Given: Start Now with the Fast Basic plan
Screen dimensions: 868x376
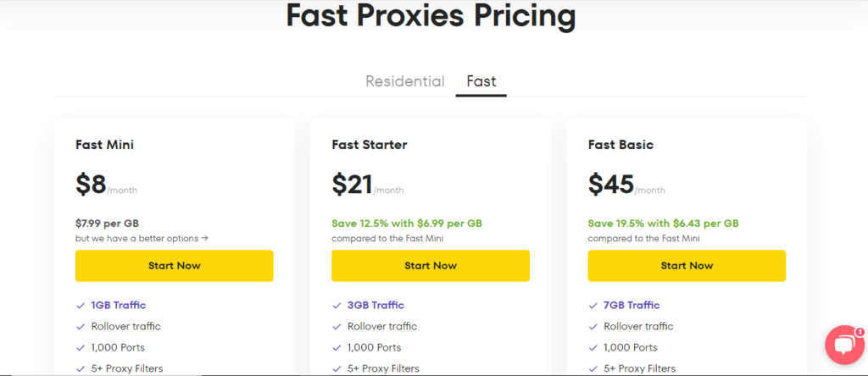Looking at the screenshot, I should coord(687,266).
